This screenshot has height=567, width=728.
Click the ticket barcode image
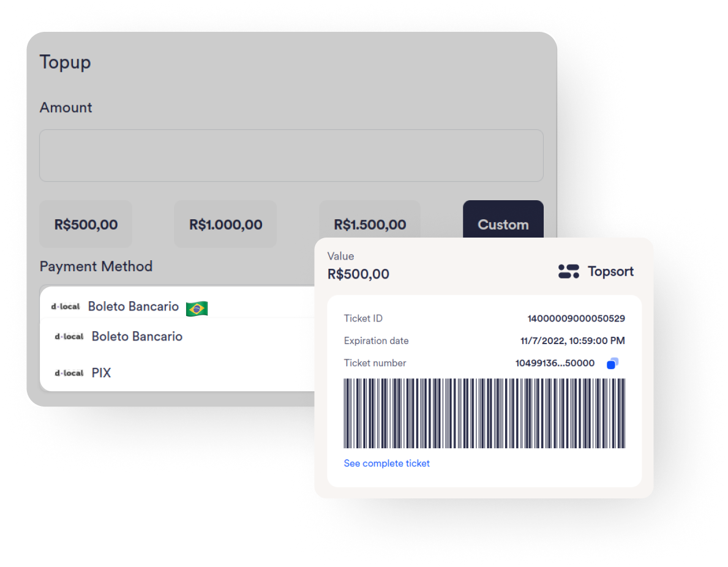[x=484, y=413]
